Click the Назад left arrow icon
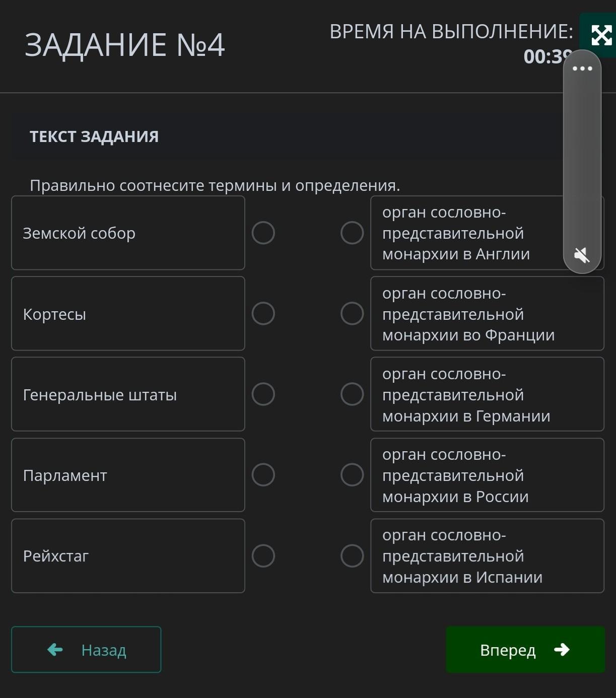The width and height of the screenshot is (616, 698). [x=55, y=650]
